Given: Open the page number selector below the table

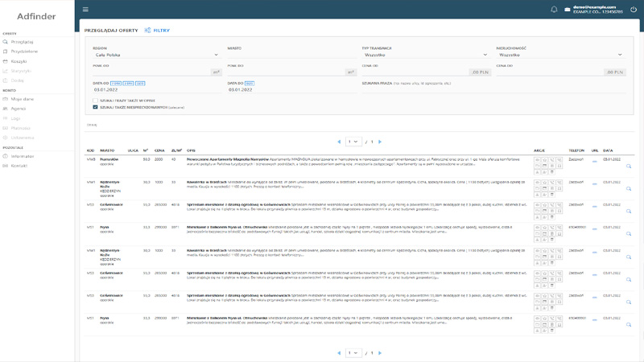Looking at the screenshot, I should pos(353,353).
